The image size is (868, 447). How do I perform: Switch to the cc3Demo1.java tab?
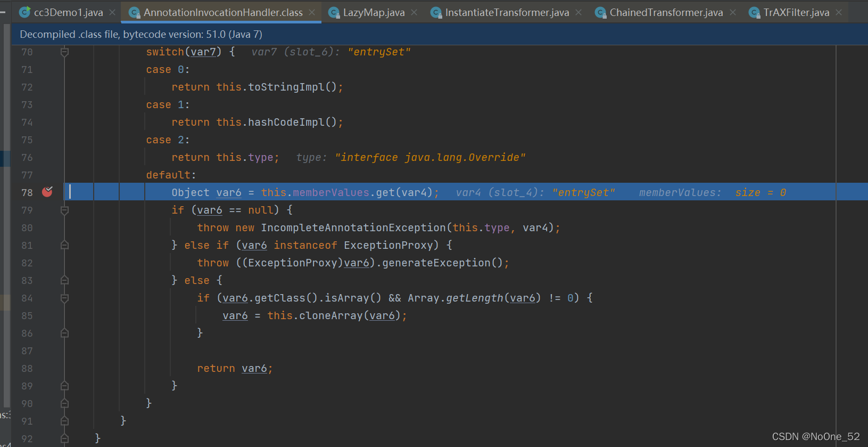pyautogui.click(x=68, y=12)
